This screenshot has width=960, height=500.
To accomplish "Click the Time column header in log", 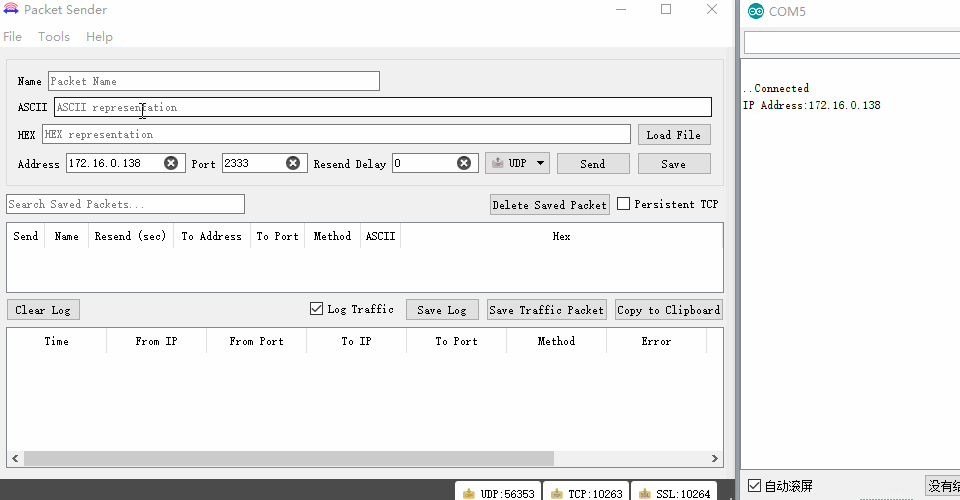I will 56,341.
